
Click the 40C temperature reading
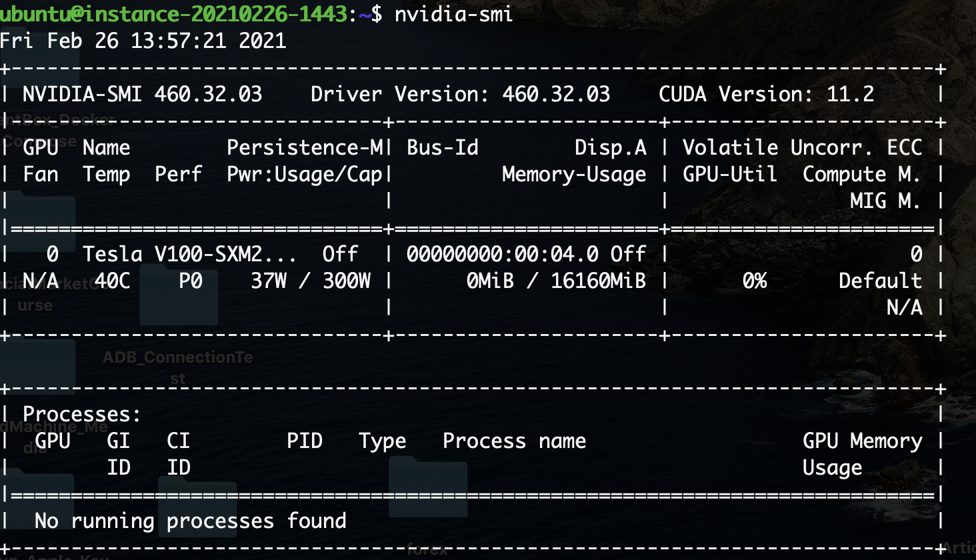(112, 281)
